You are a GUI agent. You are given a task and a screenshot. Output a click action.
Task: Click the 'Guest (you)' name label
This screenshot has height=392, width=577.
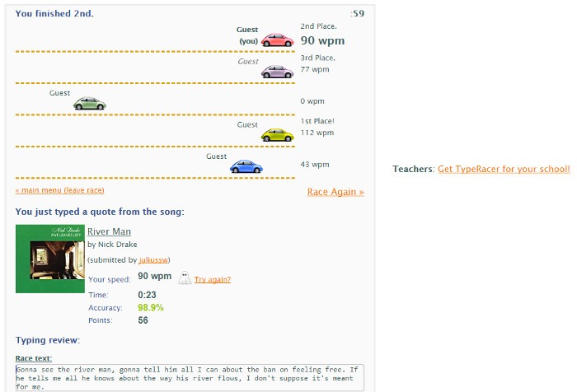point(247,35)
